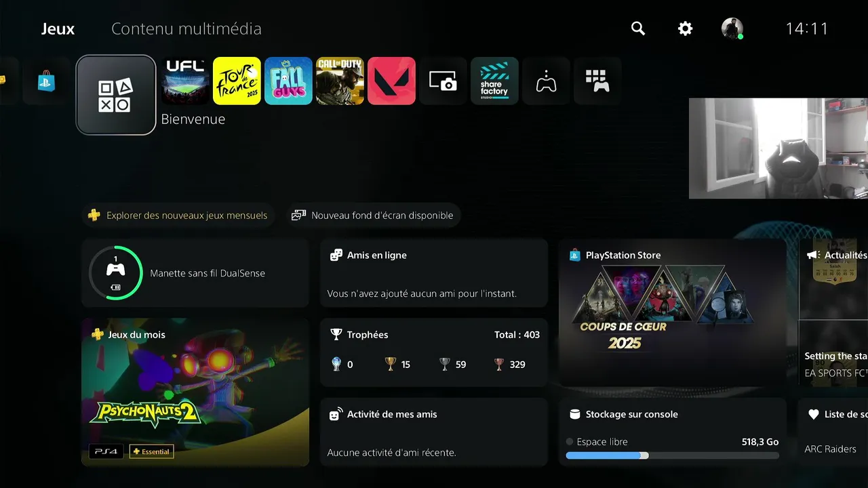Image resolution: width=868 pixels, height=488 pixels.
Task: Open the Actualités news card
Action: 833,312
